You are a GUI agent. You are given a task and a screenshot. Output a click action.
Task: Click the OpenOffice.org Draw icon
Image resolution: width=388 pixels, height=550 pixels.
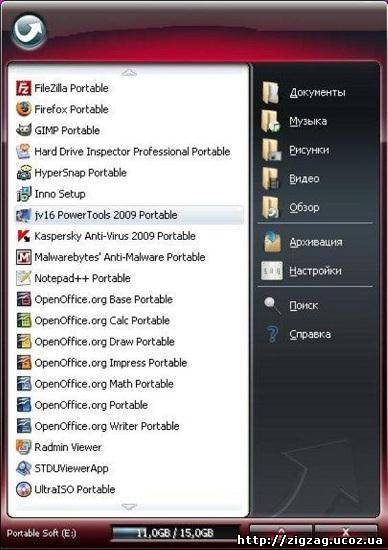(x=24, y=341)
